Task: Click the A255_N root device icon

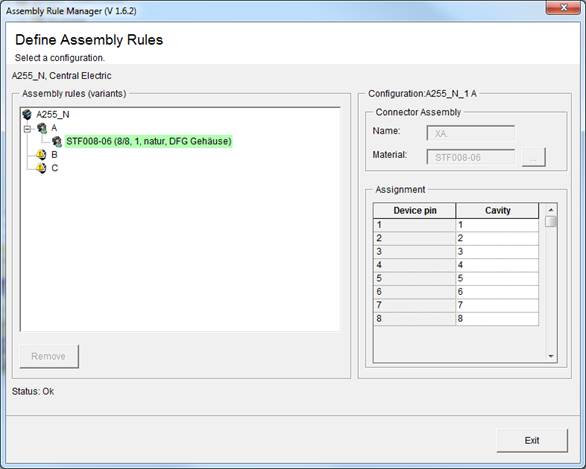Action: click(x=27, y=114)
